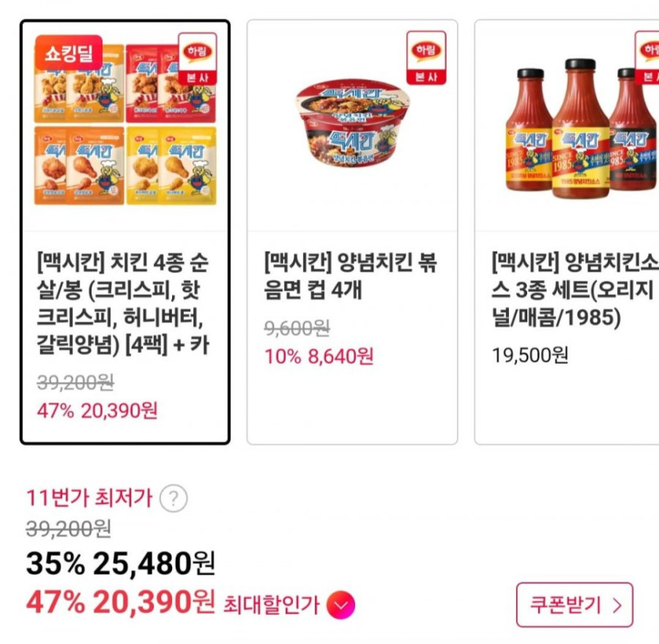Click the question mark help icon
Screen dimensions: 659x644
[174, 499]
